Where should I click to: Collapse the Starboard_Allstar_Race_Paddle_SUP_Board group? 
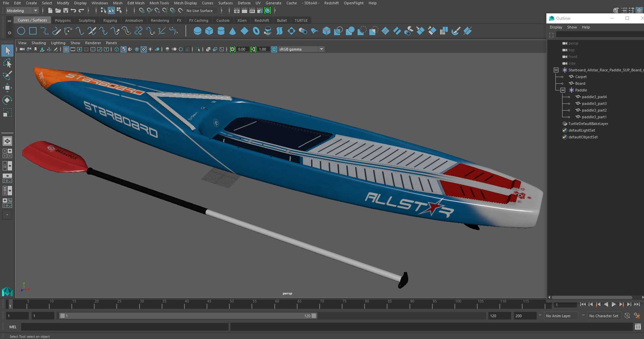click(556, 70)
